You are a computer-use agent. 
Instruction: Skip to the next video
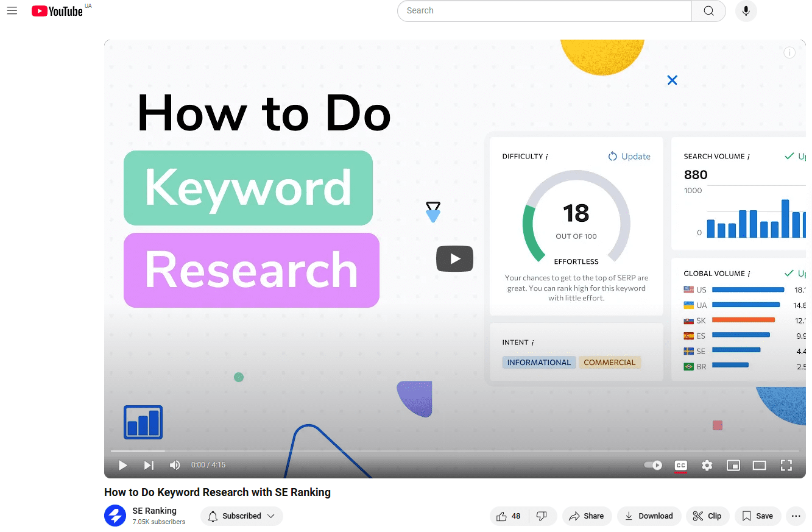[149, 465]
